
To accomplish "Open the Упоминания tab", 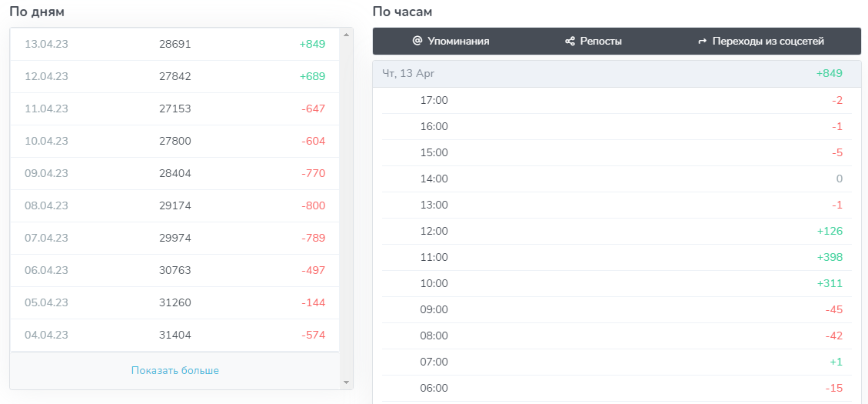I will [x=451, y=41].
